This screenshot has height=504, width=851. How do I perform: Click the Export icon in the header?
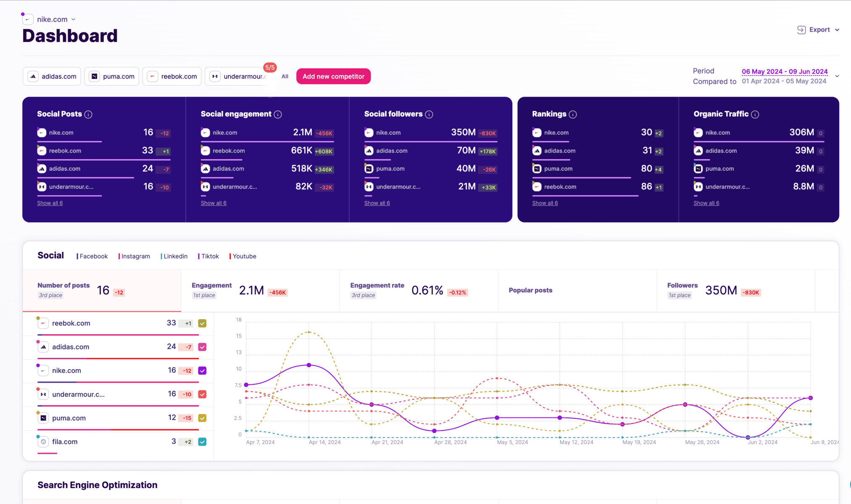[x=801, y=30]
